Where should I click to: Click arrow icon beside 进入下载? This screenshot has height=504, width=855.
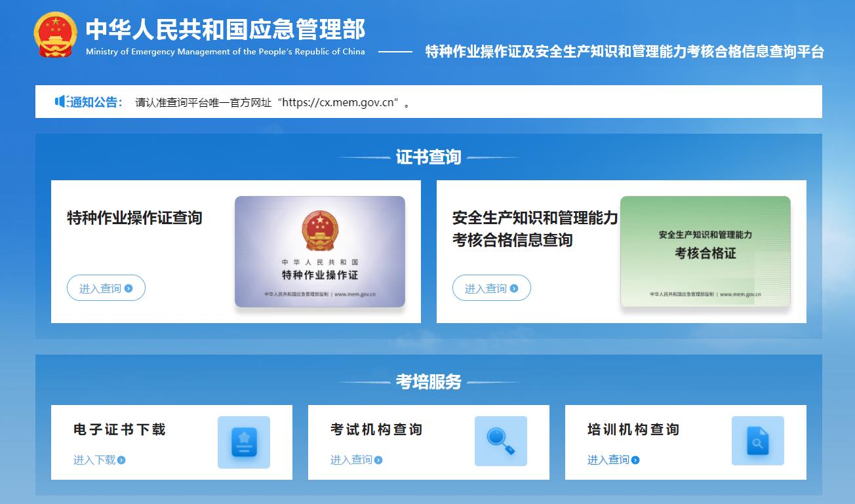click(121, 460)
